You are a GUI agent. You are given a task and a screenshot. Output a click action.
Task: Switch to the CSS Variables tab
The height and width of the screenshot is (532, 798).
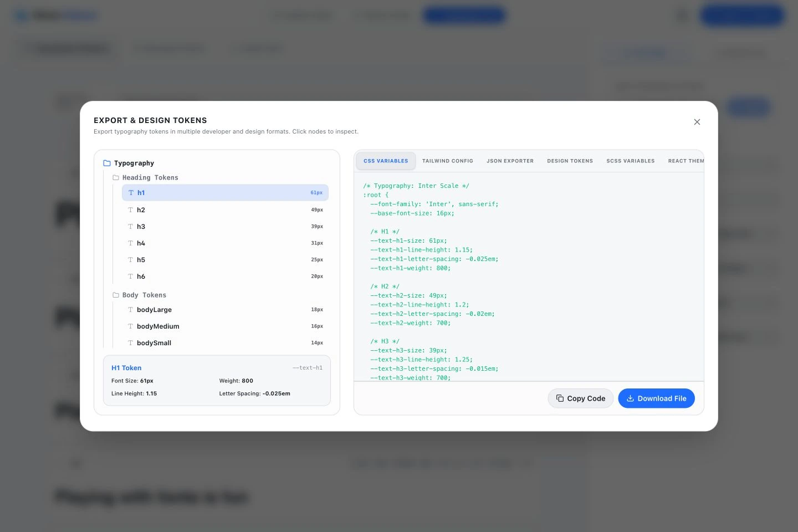[386, 161]
